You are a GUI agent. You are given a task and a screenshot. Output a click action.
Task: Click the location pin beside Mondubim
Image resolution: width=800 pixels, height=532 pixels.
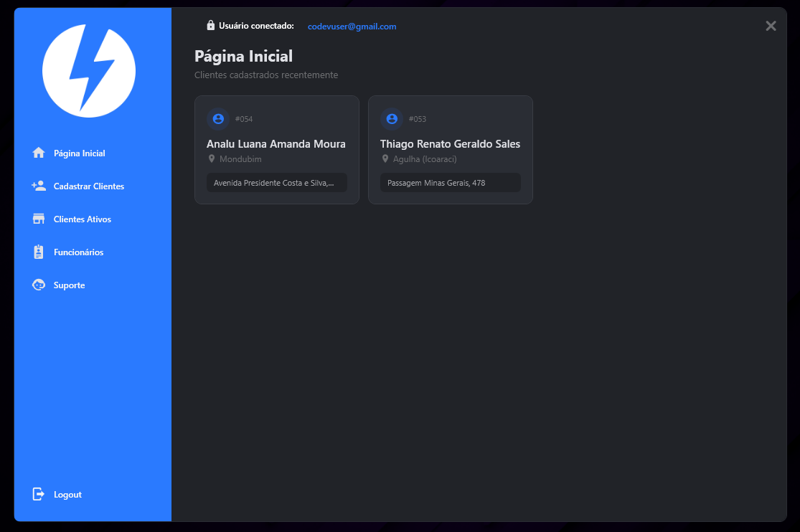pos(212,158)
